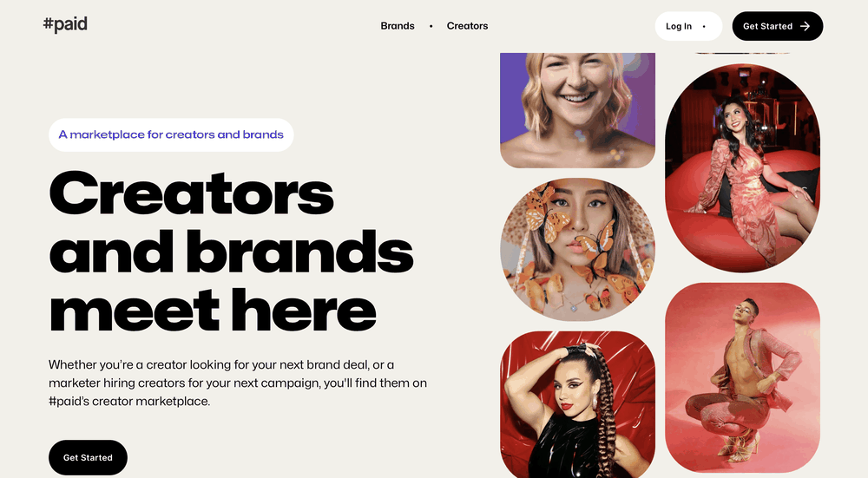Open the Brands menu item
The width and height of the screenshot is (868, 478).
pyautogui.click(x=398, y=26)
